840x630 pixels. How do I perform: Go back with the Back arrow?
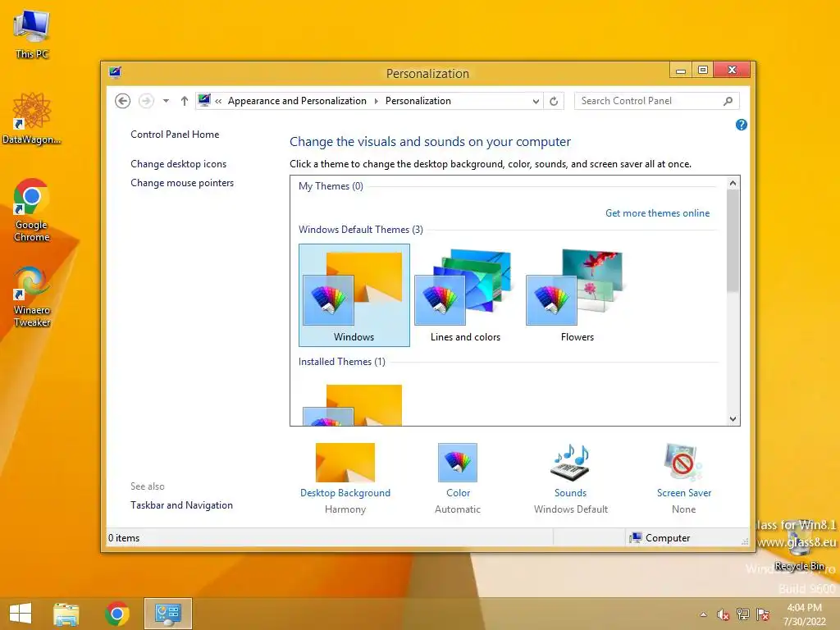coord(123,101)
